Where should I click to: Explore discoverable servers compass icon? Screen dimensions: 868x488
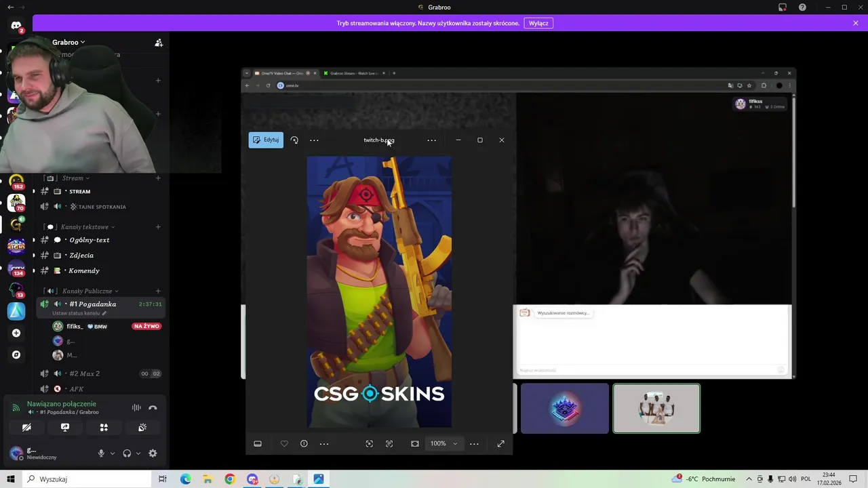pyautogui.click(x=16, y=354)
